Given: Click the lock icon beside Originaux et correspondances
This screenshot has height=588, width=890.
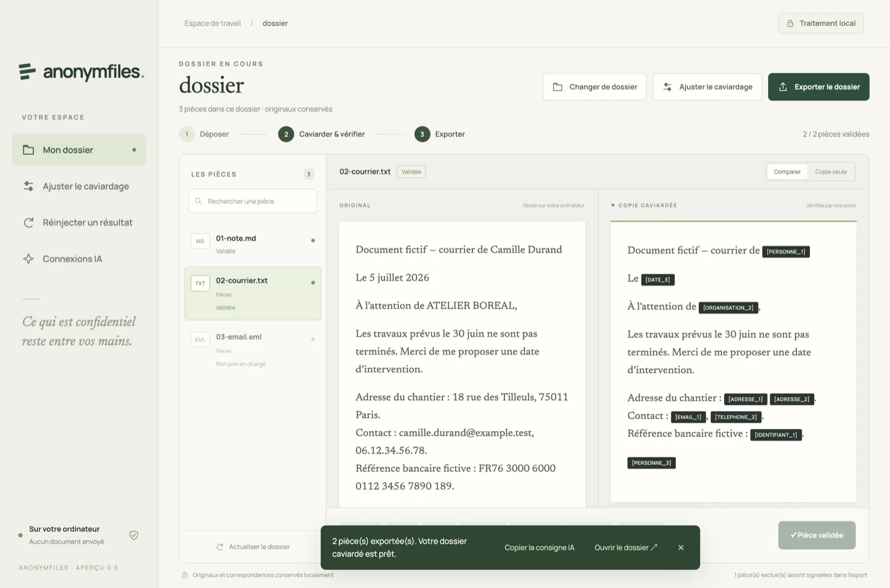Looking at the screenshot, I should click(x=185, y=575).
